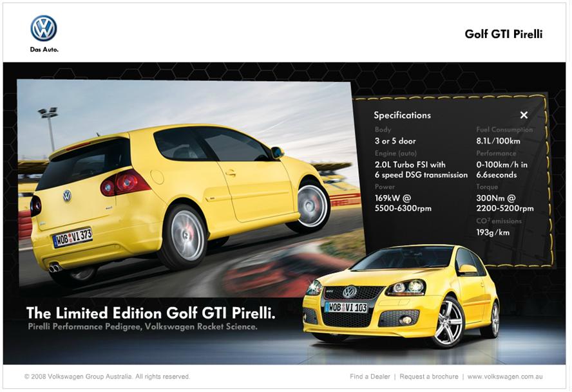Open the Find a Dealer link
The width and height of the screenshot is (572, 392).
pos(371,377)
